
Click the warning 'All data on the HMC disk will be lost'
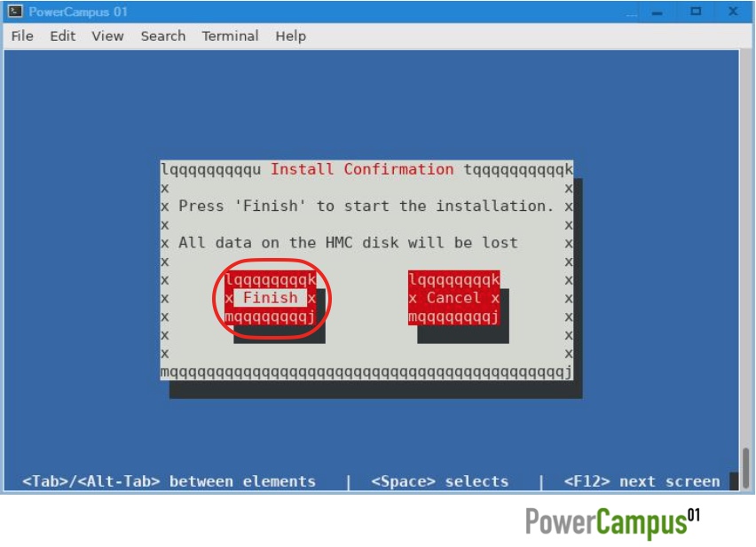click(348, 243)
